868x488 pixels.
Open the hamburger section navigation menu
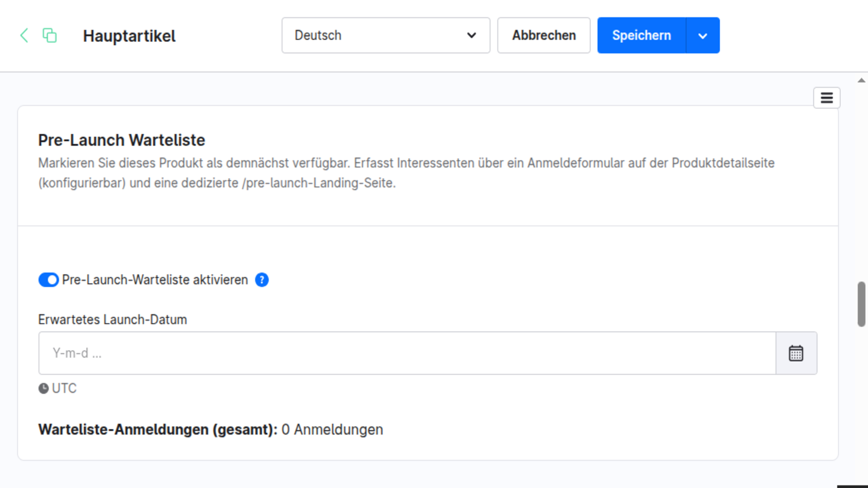pos(827,98)
